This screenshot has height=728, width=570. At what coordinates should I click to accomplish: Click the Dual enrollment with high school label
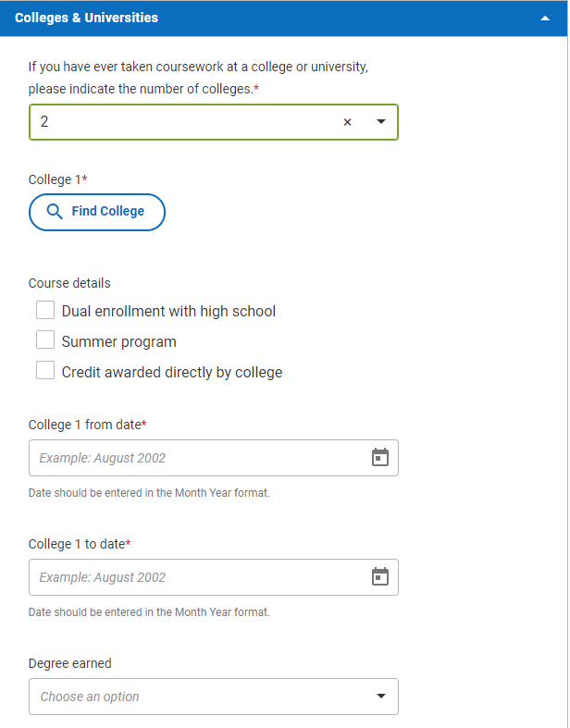click(168, 312)
